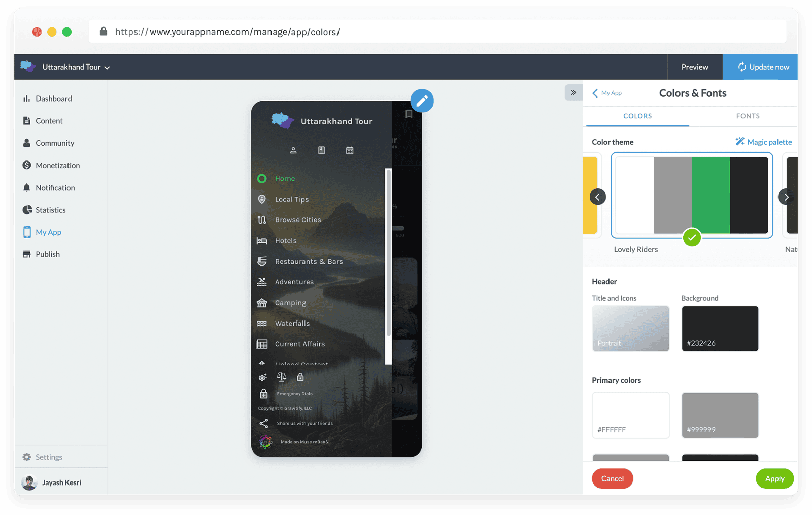Image resolution: width=812 pixels, height=515 pixels.
Task: Click the calendar icon in phone preview
Action: point(350,150)
